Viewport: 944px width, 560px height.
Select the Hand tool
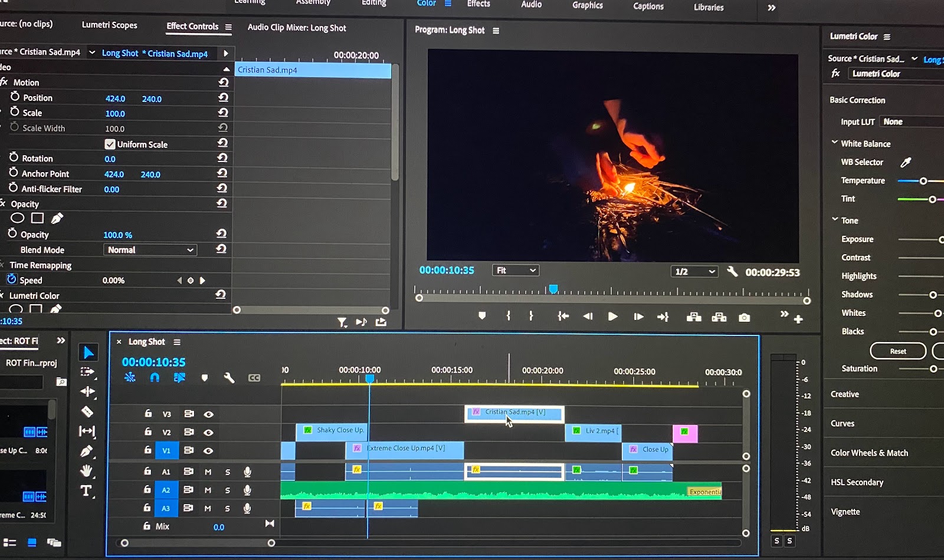(87, 470)
